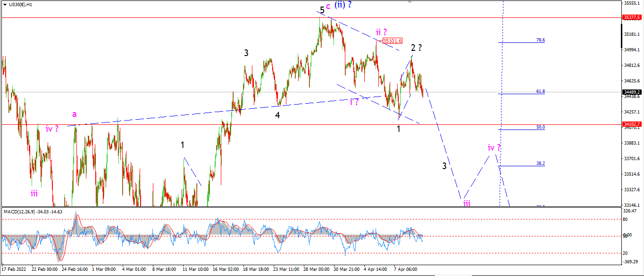This screenshot has height=276, width=644.
Task: Select the magenta 'a' wave label
Action: click(x=75, y=114)
